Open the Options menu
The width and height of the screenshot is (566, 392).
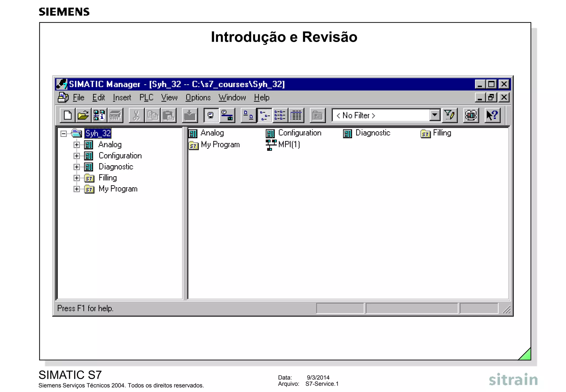pos(198,98)
